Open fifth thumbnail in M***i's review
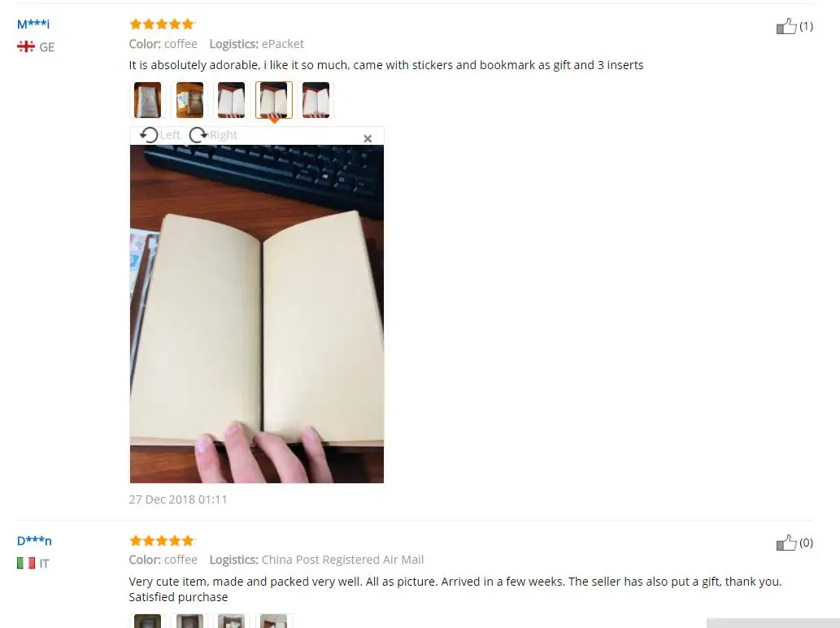840x628 pixels. (x=316, y=100)
